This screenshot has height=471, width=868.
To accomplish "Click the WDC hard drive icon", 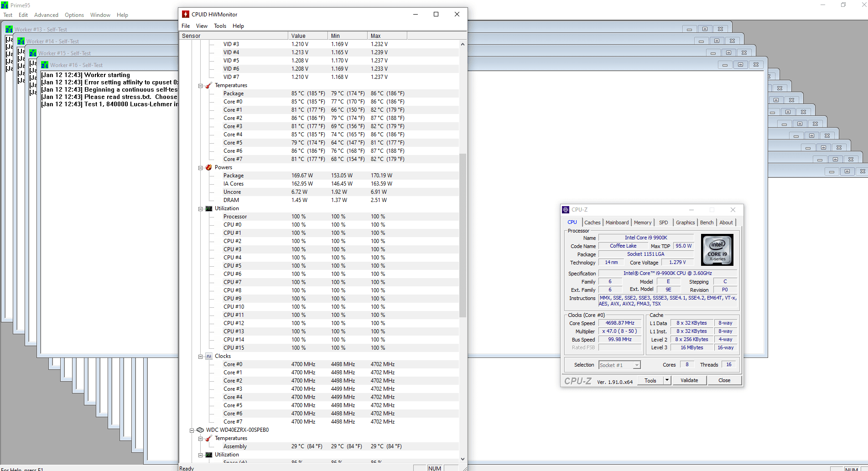I will click(200, 430).
